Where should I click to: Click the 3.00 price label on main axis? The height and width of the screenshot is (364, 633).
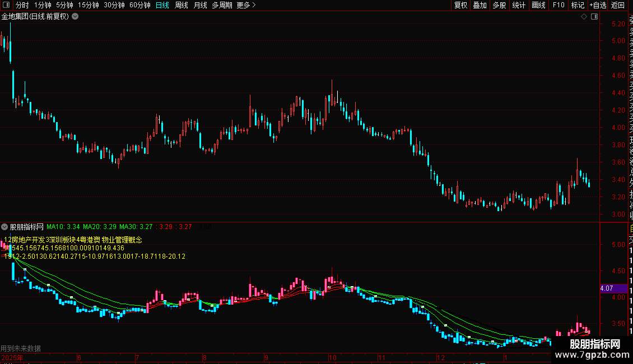click(x=618, y=214)
